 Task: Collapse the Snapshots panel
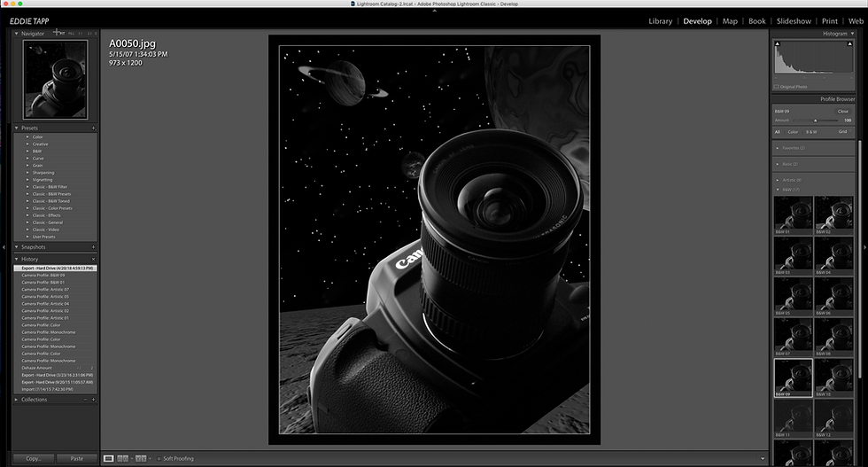(x=17, y=247)
